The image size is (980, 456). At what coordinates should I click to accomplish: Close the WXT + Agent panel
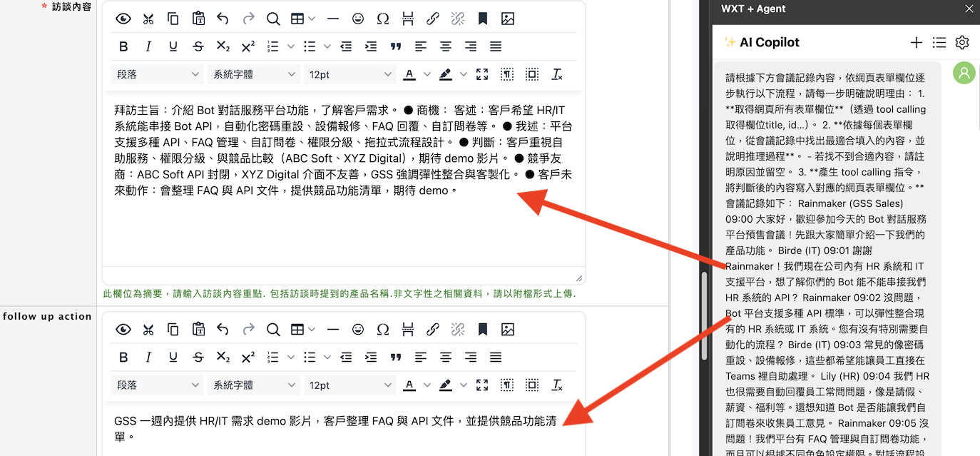coord(969,9)
